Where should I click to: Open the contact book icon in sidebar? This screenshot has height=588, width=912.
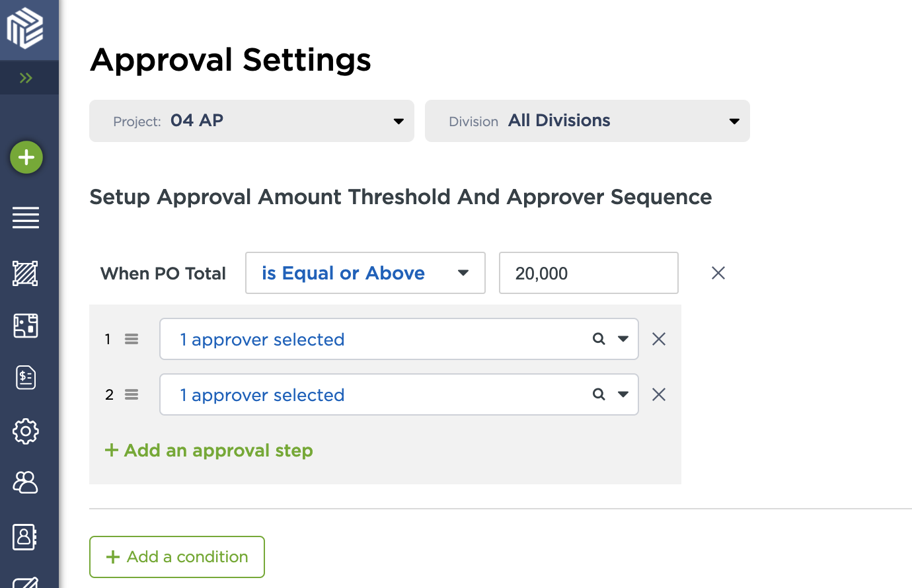tap(25, 536)
